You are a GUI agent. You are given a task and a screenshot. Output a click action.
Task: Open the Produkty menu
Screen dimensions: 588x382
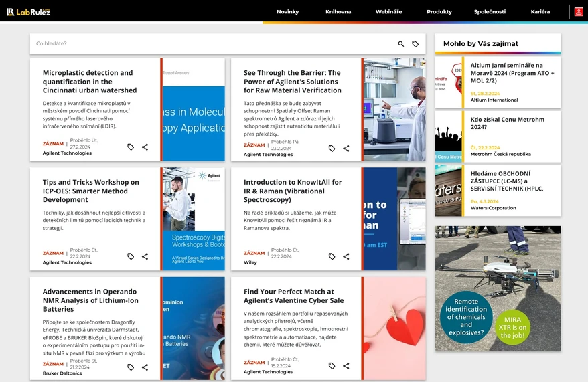[439, 11]
